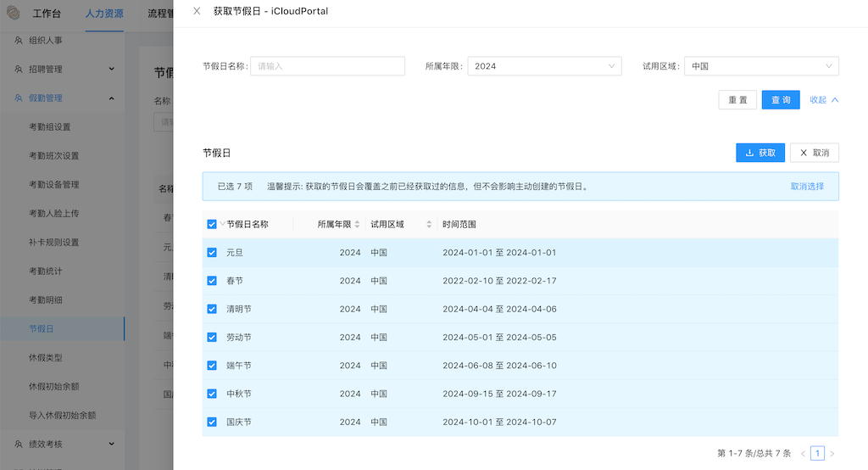This screenshot has height=470, width=868.
Task: Switch to the 工作台 top tab
Action: click(x=47, y=14)
